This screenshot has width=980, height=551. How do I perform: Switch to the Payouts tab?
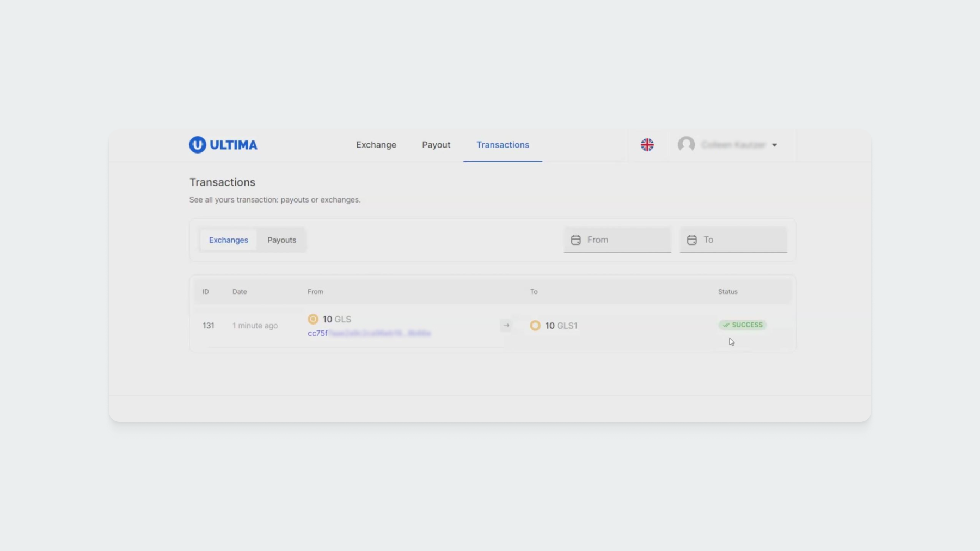point(281,240)
